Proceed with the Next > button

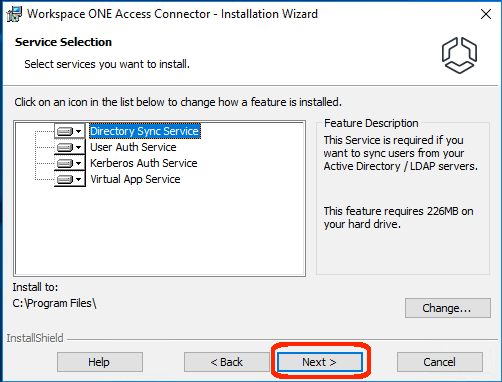click(320, 362)
